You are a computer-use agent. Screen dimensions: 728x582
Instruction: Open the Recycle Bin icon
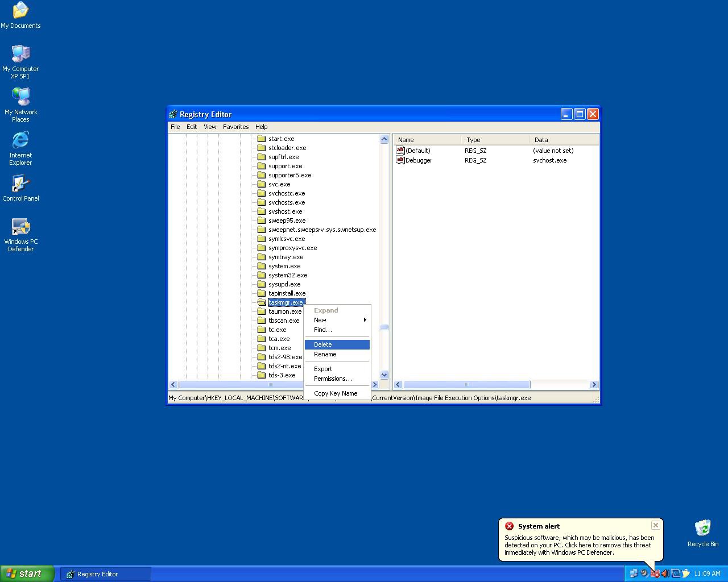[x=702, y=528]
